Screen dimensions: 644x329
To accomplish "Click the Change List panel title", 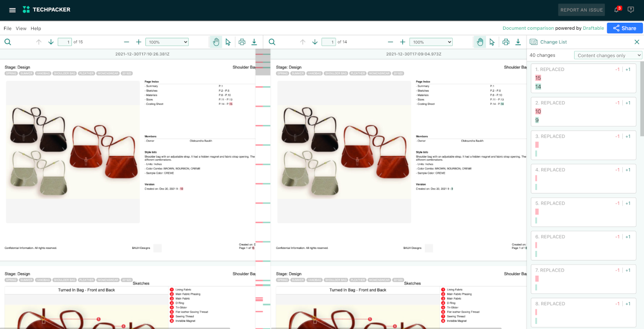I will (553, 42).
